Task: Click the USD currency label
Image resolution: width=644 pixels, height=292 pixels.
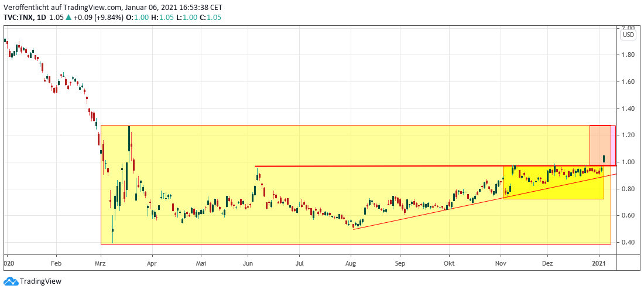Action: click(x=628, y=35)
